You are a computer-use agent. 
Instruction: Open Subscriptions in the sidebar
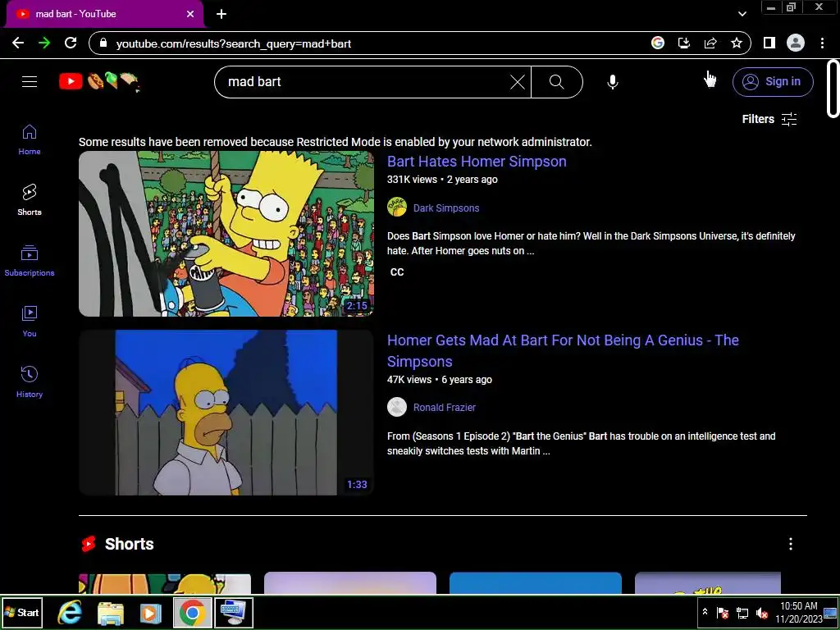[30, 261]
